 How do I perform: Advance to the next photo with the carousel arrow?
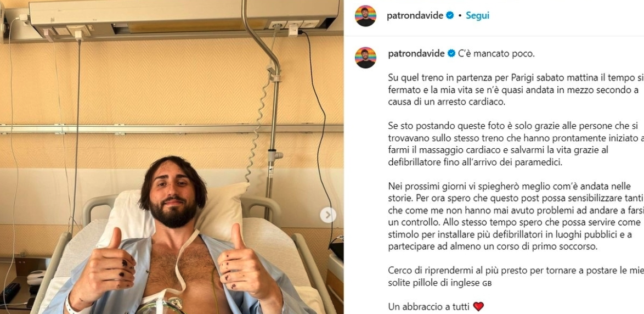[x=327, y=215]
